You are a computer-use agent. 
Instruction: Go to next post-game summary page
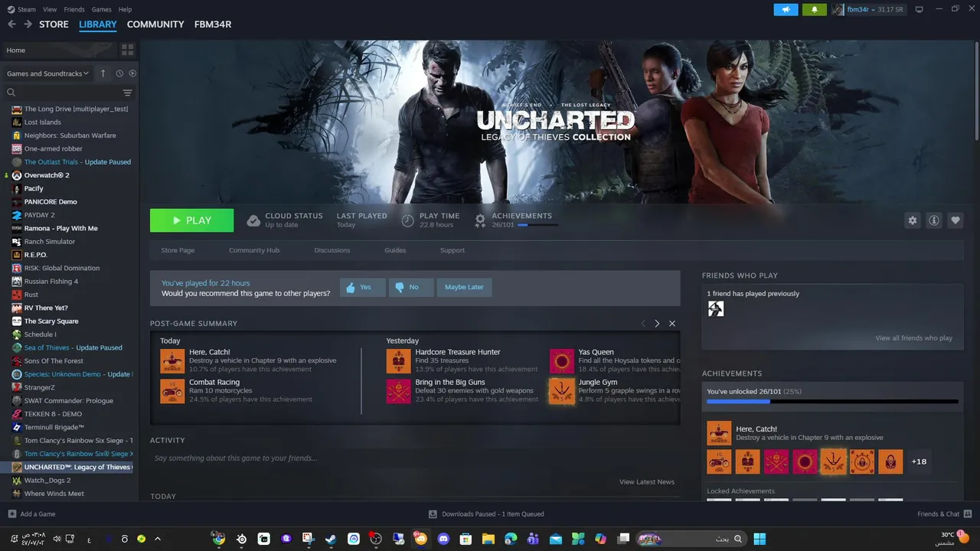pyautogui.click(x=657, y=324)
